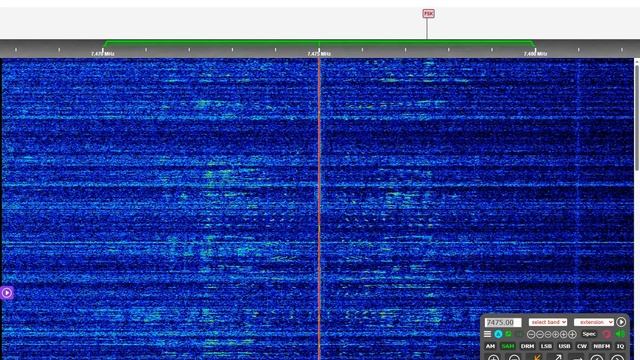Toggle the Spec spectrum display button

click(x=589, y=334)
